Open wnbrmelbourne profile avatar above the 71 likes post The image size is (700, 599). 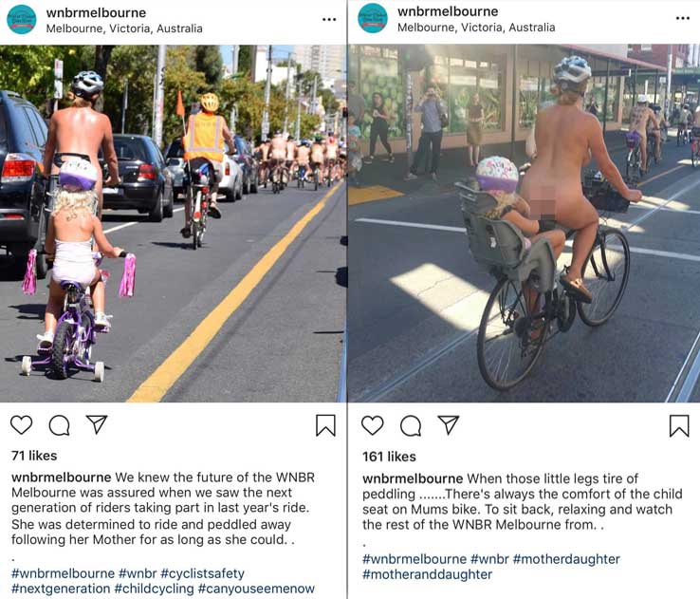(22, 20)
